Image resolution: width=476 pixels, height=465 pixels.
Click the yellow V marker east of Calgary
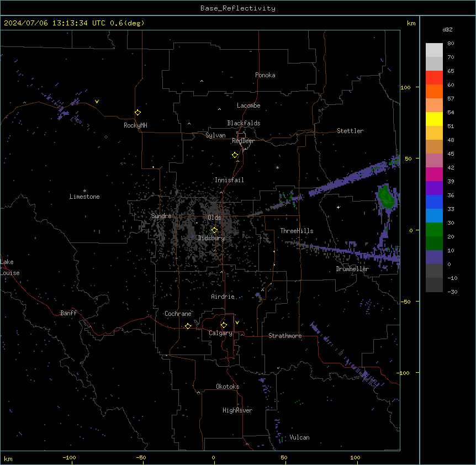pos(237,323)
